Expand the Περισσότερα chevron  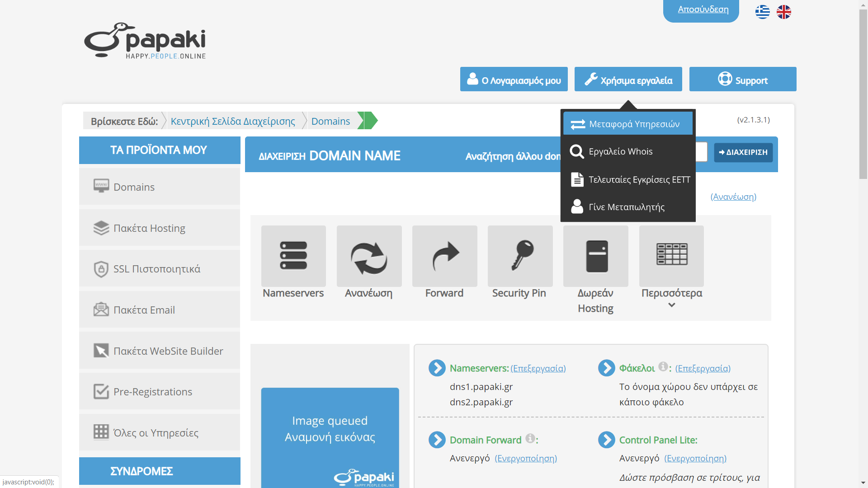point(672,305)
